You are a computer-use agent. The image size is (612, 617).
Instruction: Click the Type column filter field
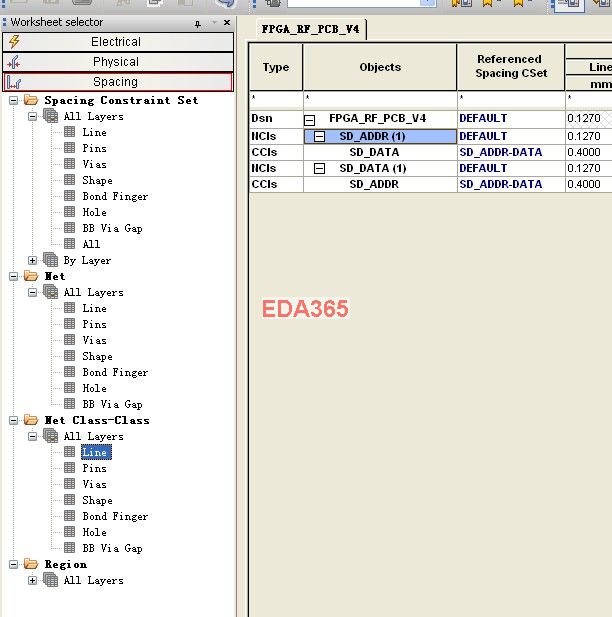(x=276, y=100)
